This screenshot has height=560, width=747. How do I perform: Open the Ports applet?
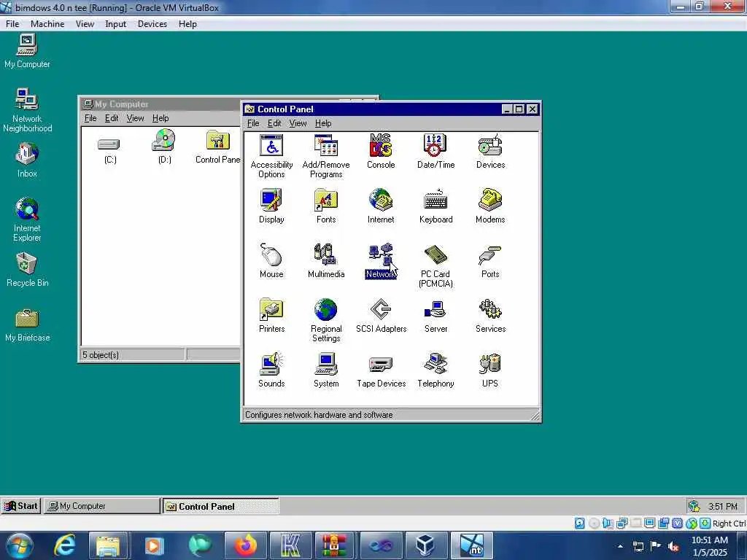click(490, 260)
